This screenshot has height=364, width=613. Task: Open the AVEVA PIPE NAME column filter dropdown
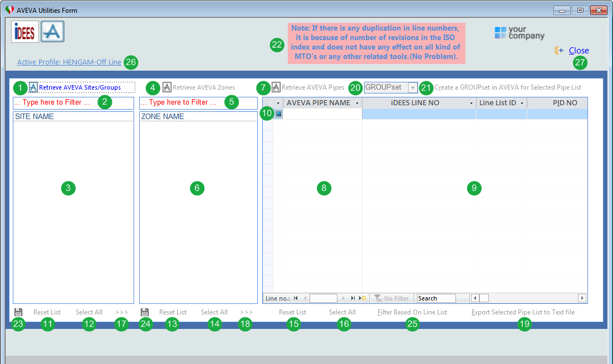coord(357,103)
